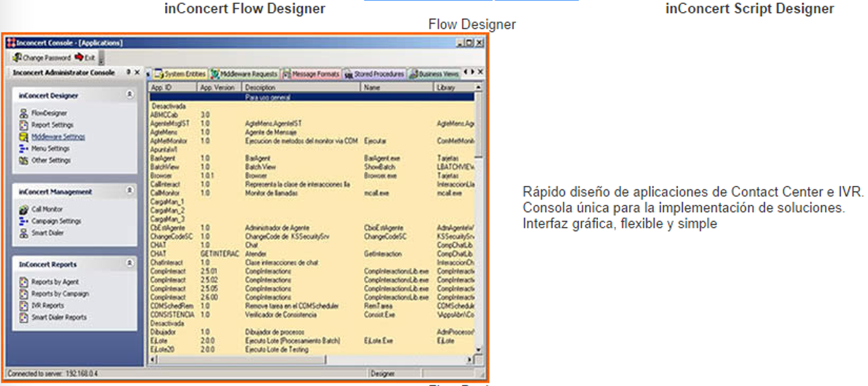868x386 pixels.
Task: Open Campaign Settings in the Management section
Action: (x=56, y=221)
